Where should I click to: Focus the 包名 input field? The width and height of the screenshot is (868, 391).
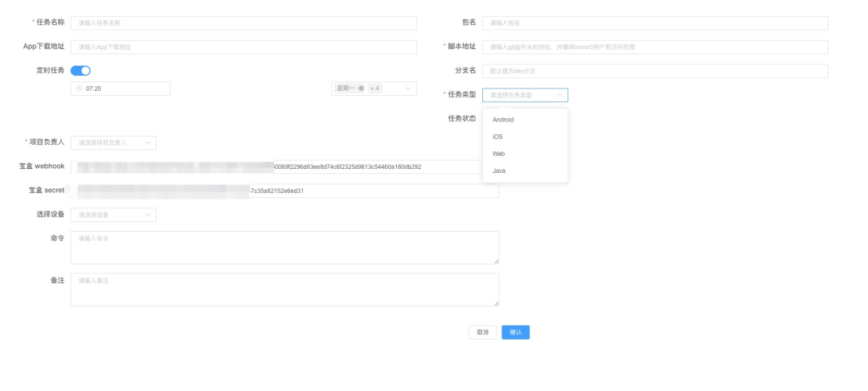tap(656, 23)
